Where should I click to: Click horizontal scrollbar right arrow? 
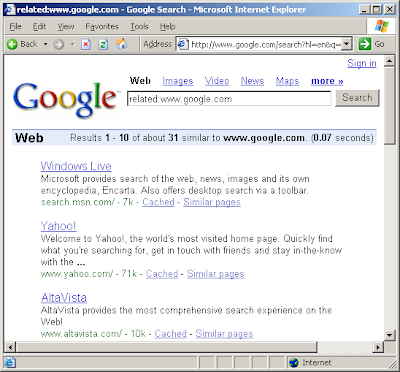click(x=378, y=347)
